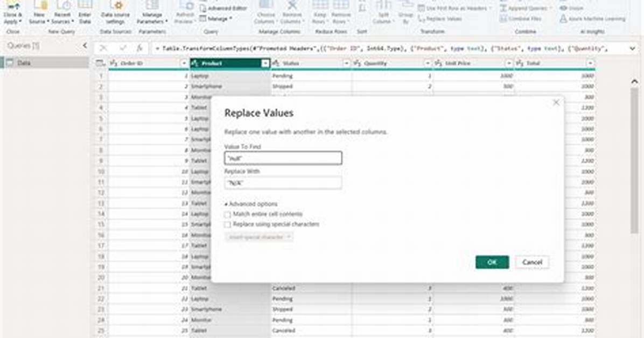The width and height of the screenshot is (644, 338).
Task: Click the Unit Price data type icon
Action: pos(438,64)
